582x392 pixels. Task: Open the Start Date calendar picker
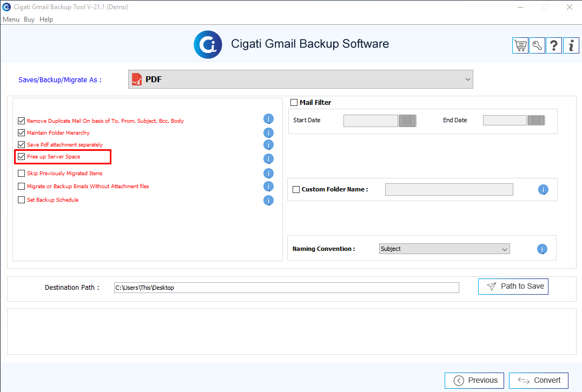click(407, 121)
